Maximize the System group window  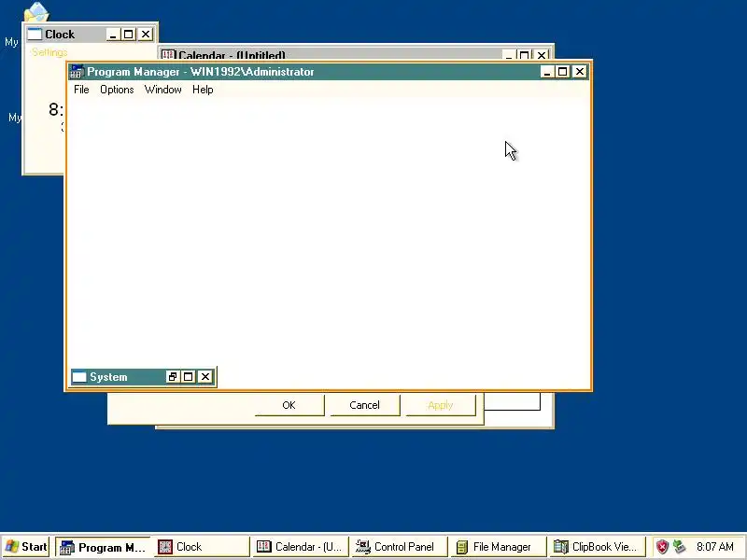coord(189,377)
